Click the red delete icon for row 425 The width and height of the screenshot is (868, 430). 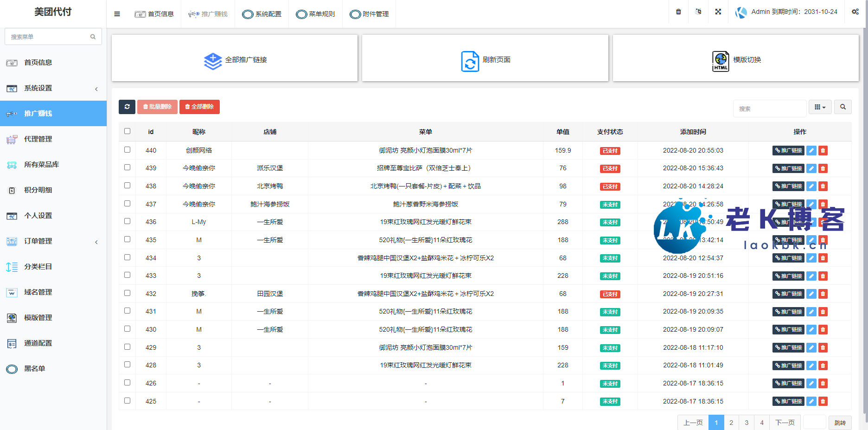[823, 401]
